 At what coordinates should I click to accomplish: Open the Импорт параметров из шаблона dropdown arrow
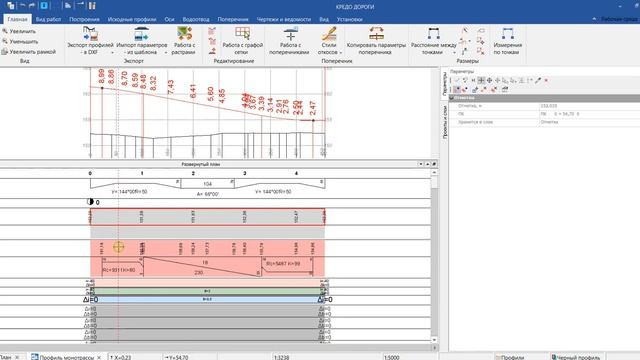[166, 53]
